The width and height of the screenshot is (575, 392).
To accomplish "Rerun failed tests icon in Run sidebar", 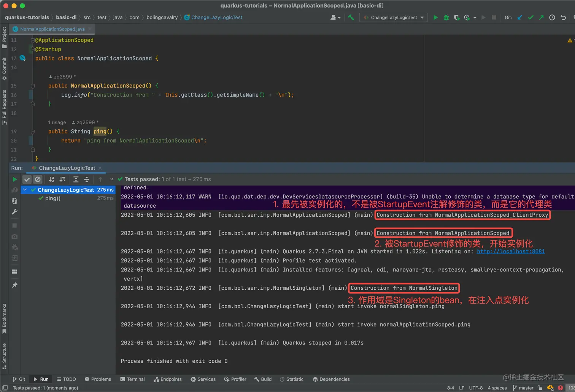I will (14, 190).
